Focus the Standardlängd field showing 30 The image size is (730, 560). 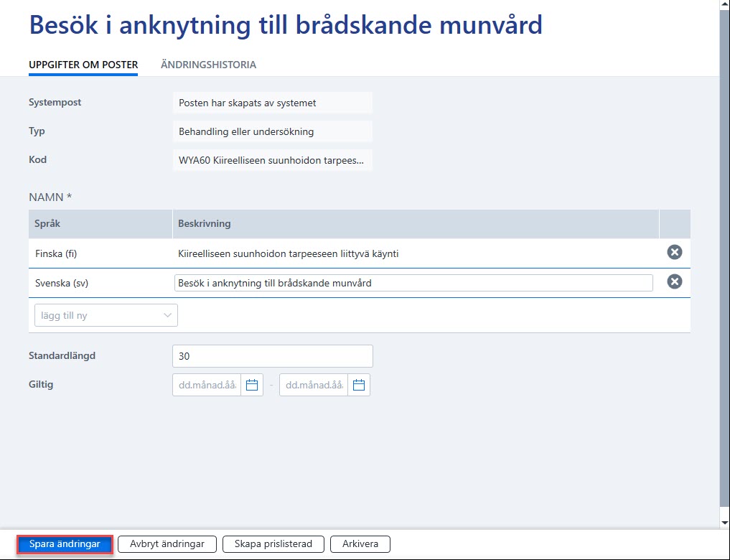272,356
